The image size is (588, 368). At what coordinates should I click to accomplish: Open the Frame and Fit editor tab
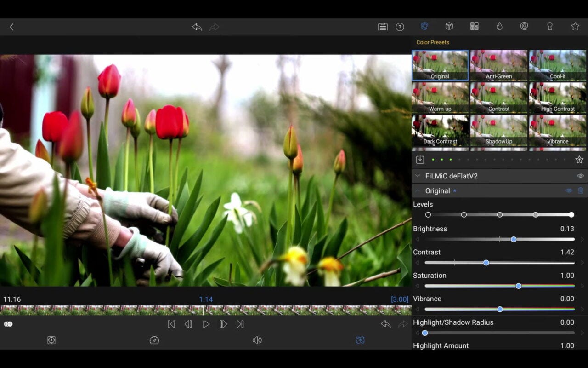point(51,340)
